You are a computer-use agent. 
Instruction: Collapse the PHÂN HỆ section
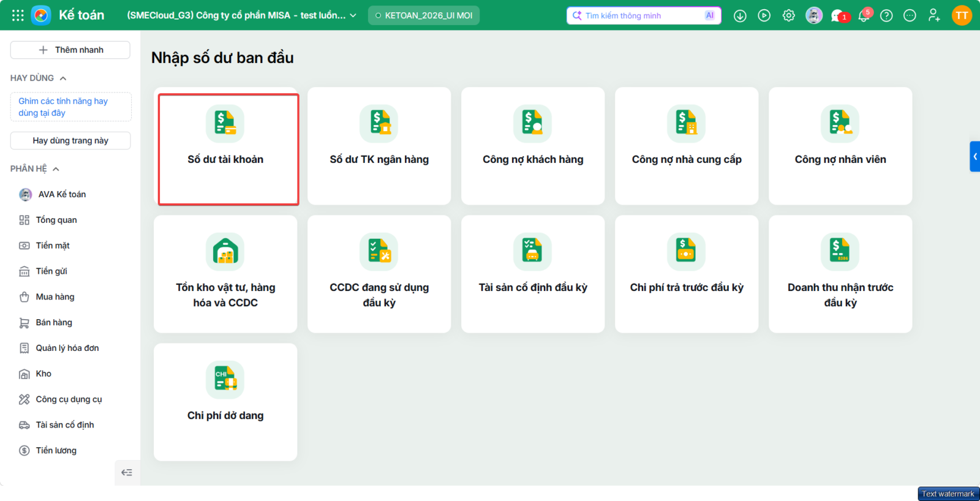56,169
